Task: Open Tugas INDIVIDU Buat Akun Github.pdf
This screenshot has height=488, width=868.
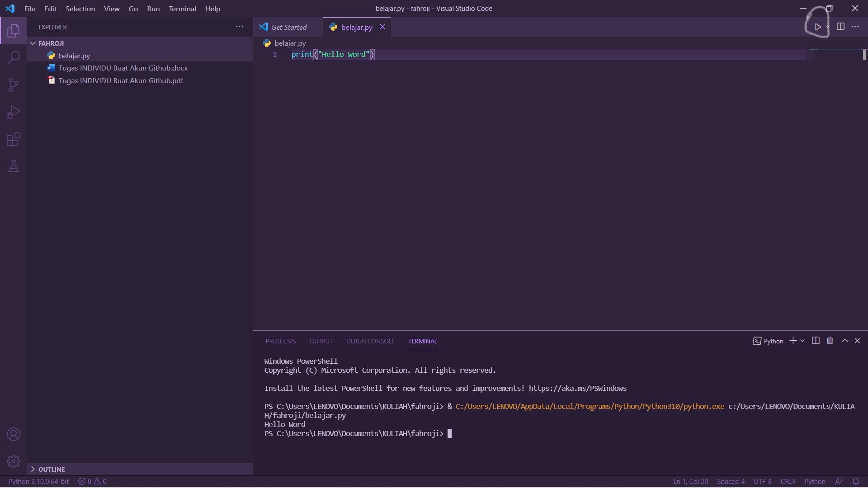Action: [x=120, y=80]
